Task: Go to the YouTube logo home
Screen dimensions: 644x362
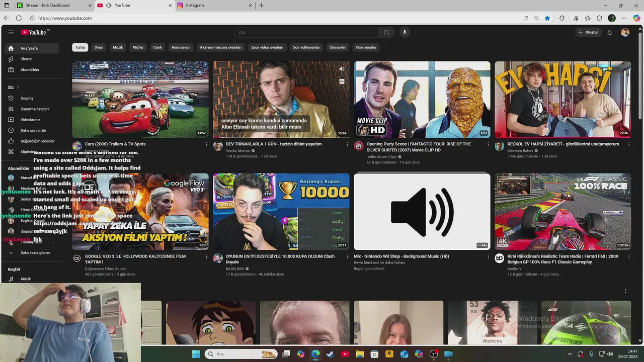Action: point(35,32)
